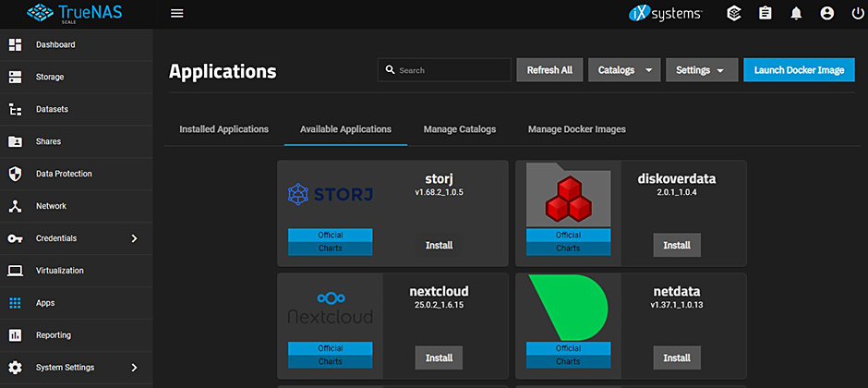Open the Manage Docker Images tab

click(x=577, y=129)
